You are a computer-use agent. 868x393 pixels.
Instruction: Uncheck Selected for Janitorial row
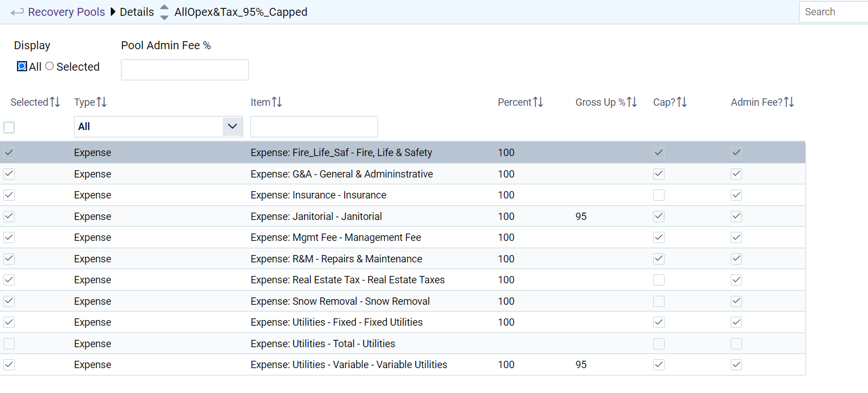point(9,217)
